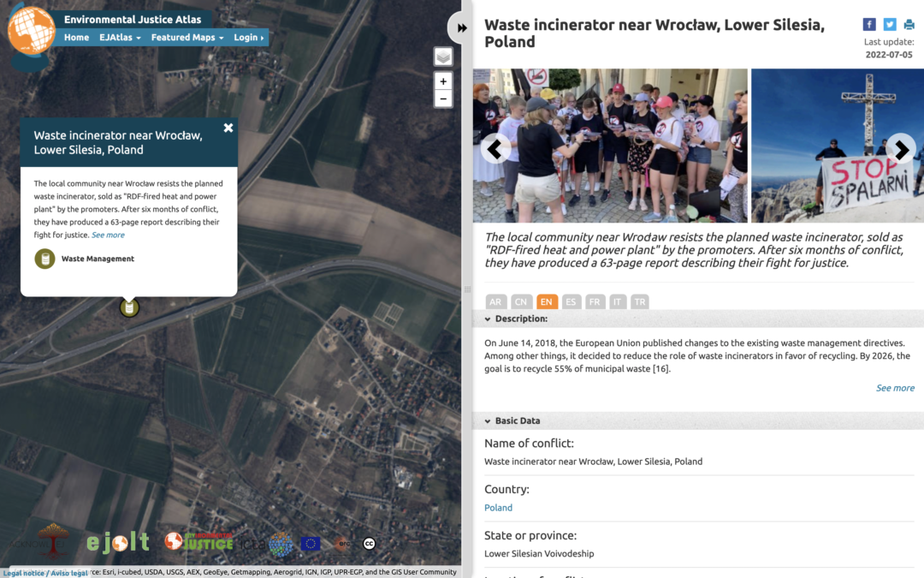Click the main heading of the details panel

click(x=654, y=33)
